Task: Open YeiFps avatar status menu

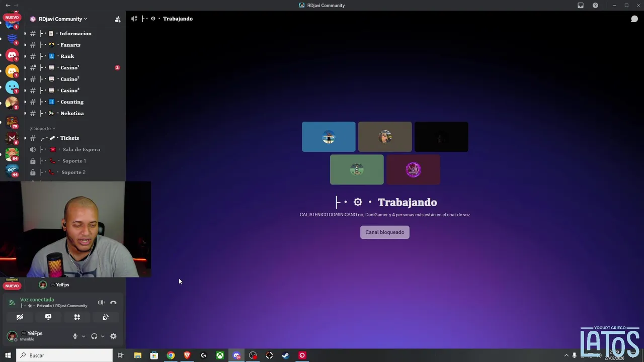Action: (x=12, y=336)
